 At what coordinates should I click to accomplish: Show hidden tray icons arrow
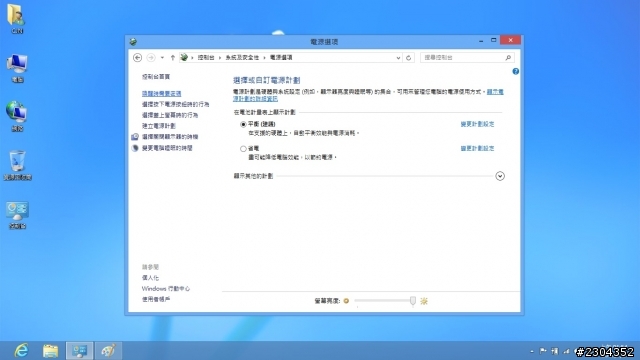pos(532,351)
